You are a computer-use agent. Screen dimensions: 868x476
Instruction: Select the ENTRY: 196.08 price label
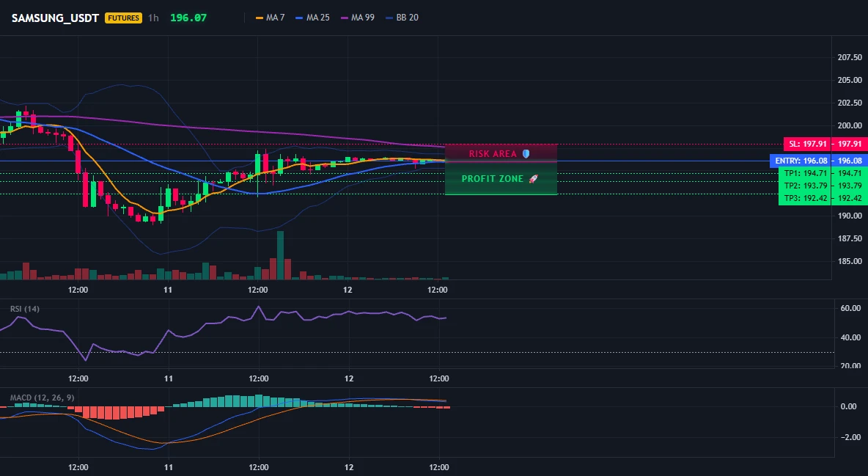(801, 161)
